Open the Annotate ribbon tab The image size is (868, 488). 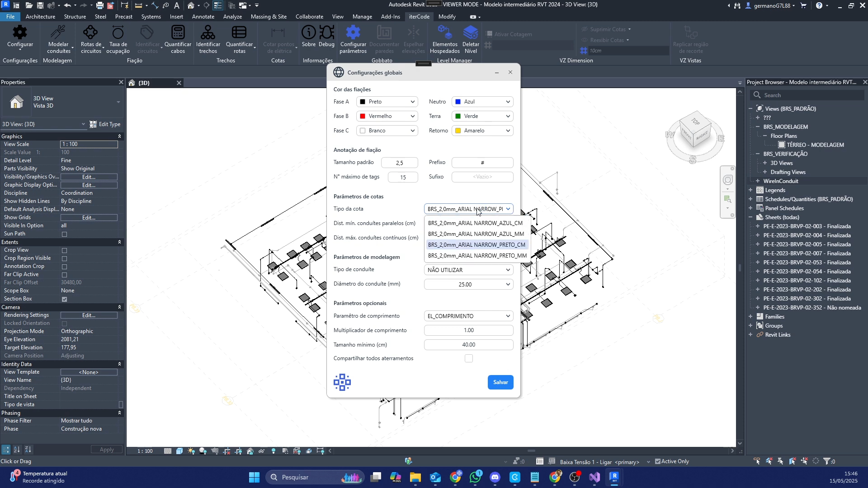(x=203, y=17)
